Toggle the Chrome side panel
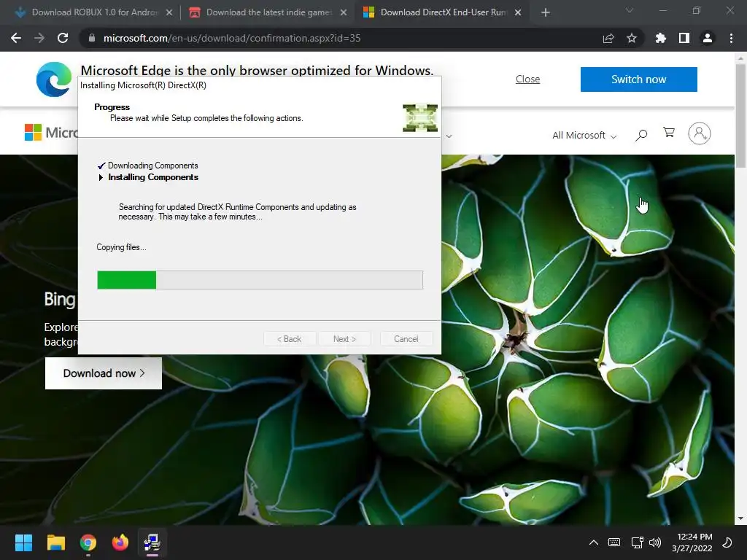The width and height of the screenshot is (747, 560). 684,38
